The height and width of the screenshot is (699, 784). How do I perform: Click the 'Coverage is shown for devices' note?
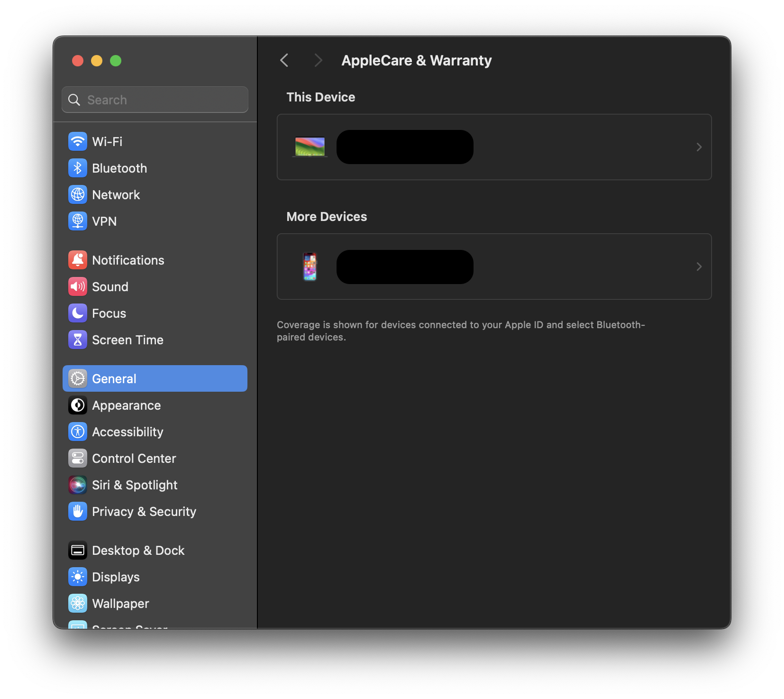click(x=461, y=331)
